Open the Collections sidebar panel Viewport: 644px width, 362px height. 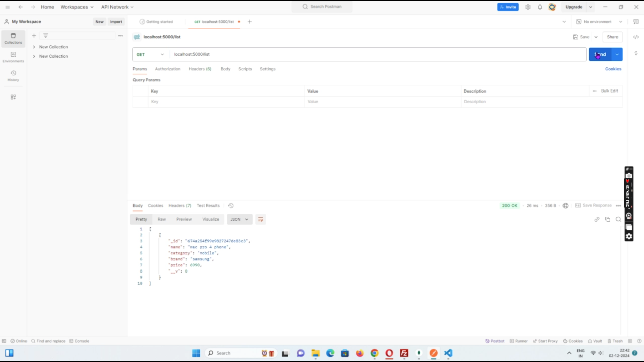click(13, 38)
